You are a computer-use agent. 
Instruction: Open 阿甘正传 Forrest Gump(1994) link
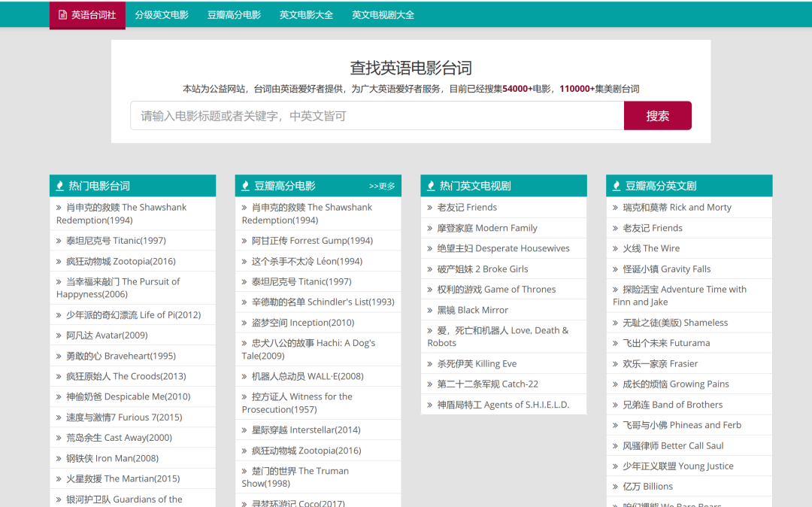coord(312,240)
